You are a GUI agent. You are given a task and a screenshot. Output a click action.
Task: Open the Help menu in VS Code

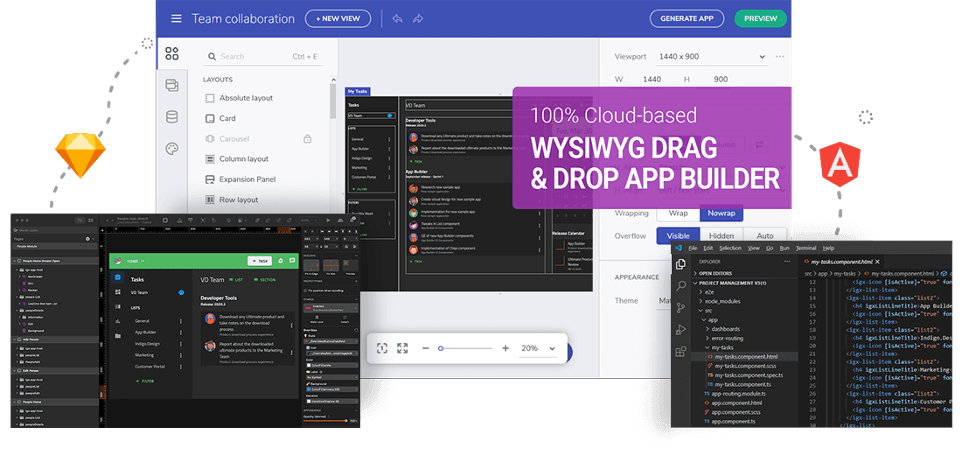tap(828, 248)
